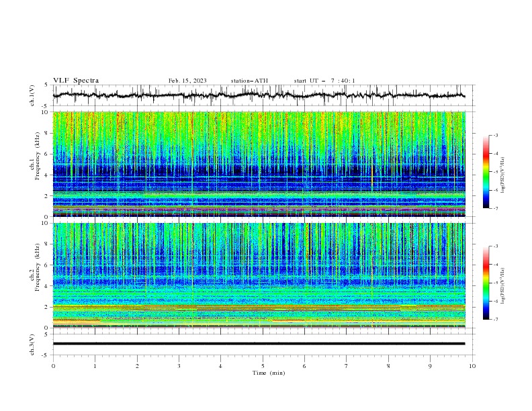This screenshot has height=411, width=532.
Task: Click the ch.2 PSD color scale bar
Action: [x=486, y=283]
